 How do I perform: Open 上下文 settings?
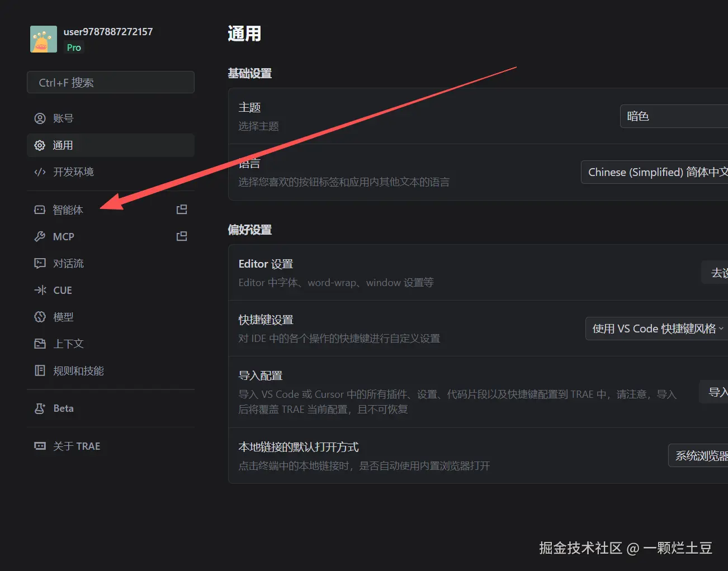pyautogui.click(x=111, y=344)
